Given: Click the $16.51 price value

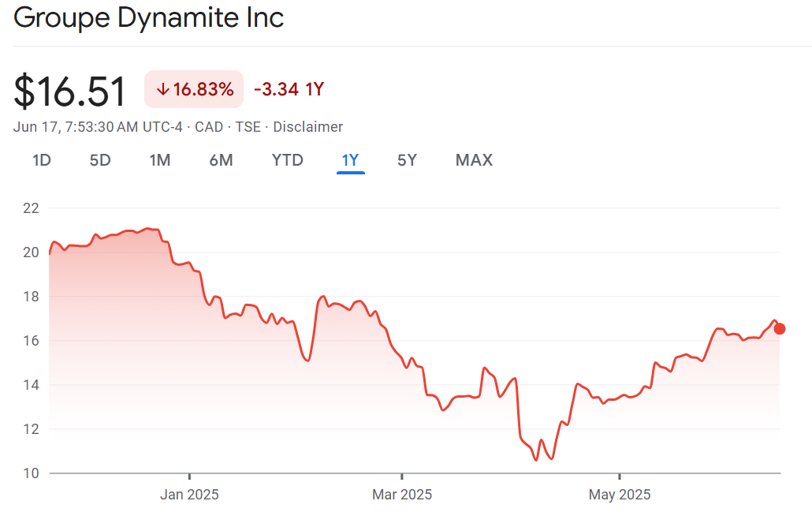Looking at the screenshot, I should click(70, 92).
